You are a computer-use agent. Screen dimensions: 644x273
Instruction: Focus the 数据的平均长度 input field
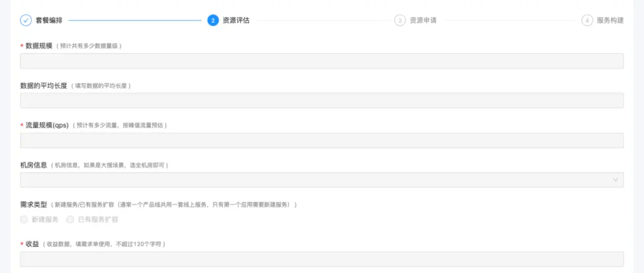pyautogui.click(x=322, y=100)
